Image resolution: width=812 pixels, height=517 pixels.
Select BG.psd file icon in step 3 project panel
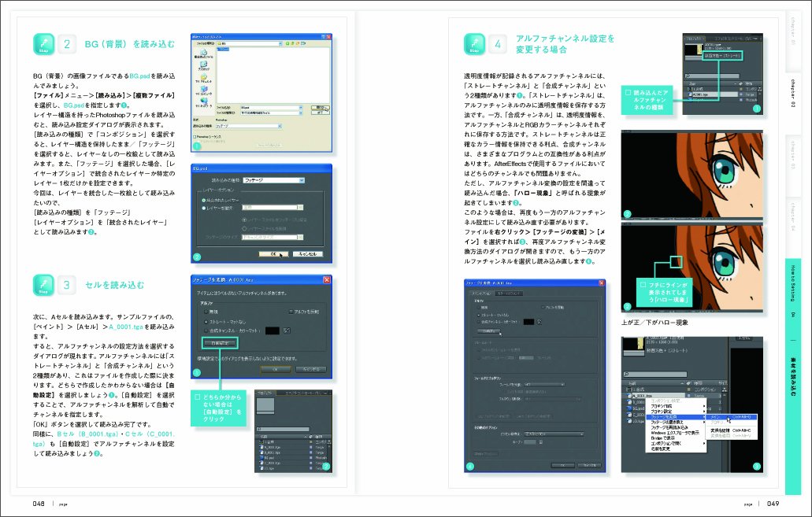pyautogui.click(x=261, y=457)
